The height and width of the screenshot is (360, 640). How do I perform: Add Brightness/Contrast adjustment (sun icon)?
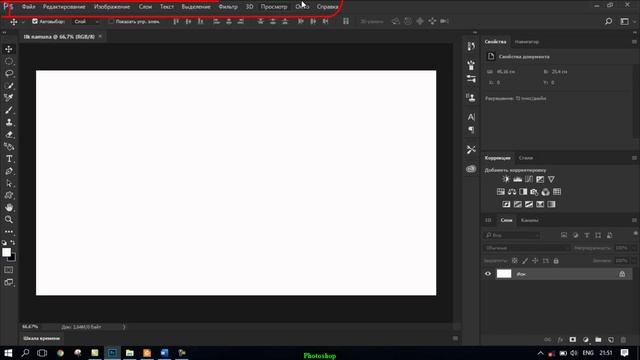[506, 179]
